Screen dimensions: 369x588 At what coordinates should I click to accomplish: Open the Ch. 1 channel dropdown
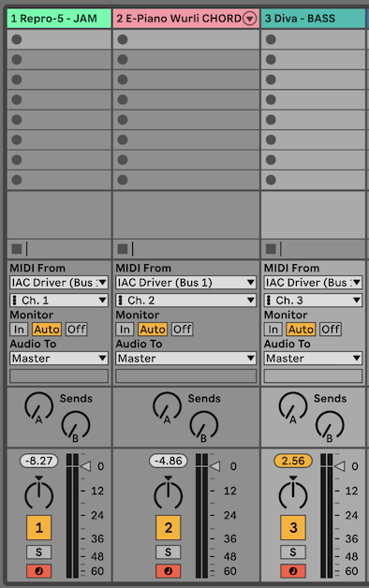(x=59, y=300)
